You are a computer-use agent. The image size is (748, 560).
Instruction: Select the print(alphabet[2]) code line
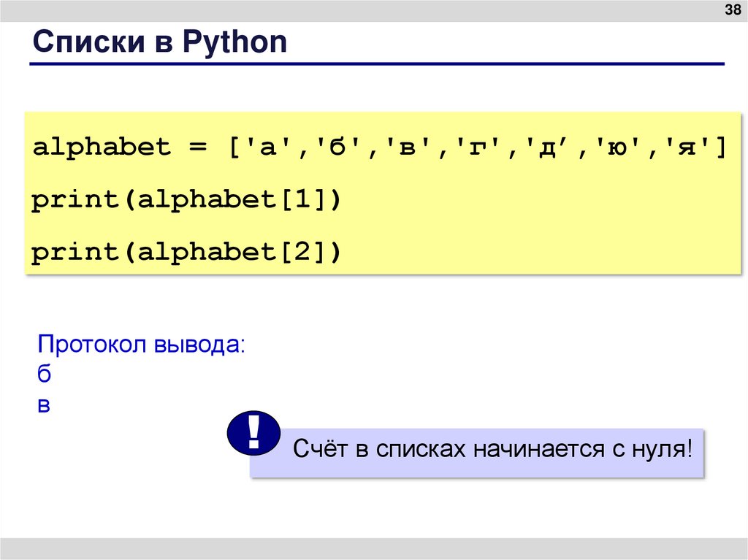tap(186, 252)
